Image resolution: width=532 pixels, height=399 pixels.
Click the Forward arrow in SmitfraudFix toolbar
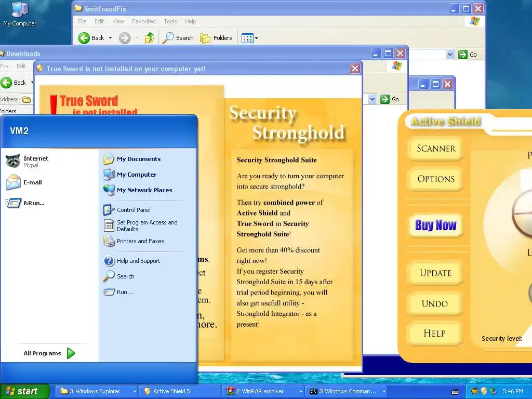[125, 38]
